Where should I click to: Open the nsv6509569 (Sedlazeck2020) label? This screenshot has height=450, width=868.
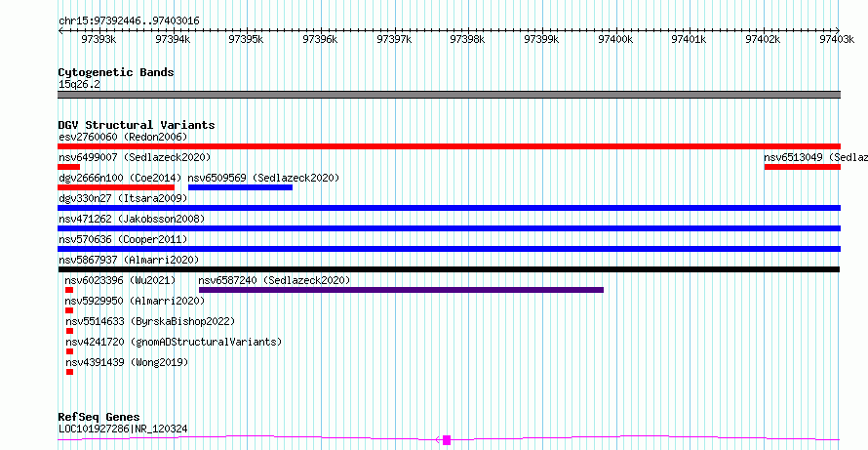tap(263, 178)
